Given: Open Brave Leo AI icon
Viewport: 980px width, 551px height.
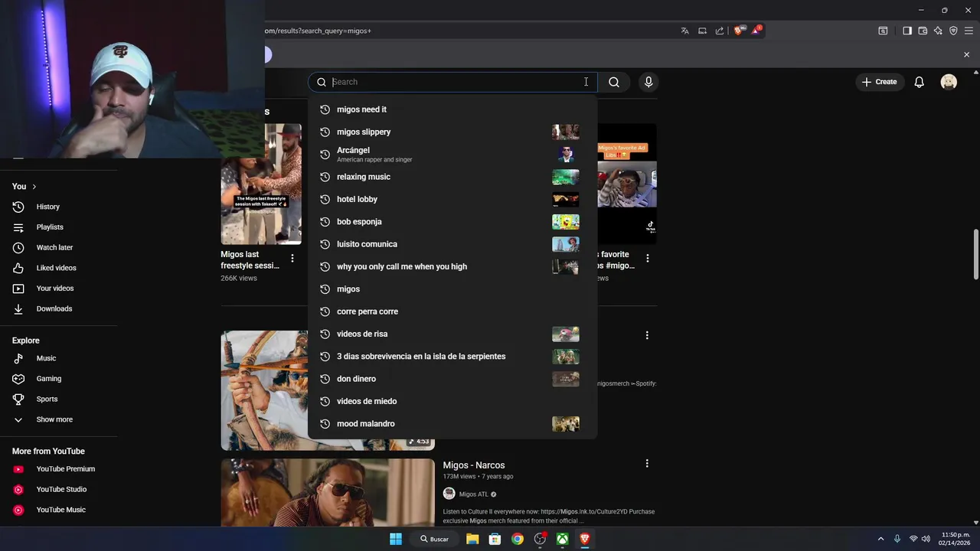Looking at the screenshot, I should [x=938, y=31].
